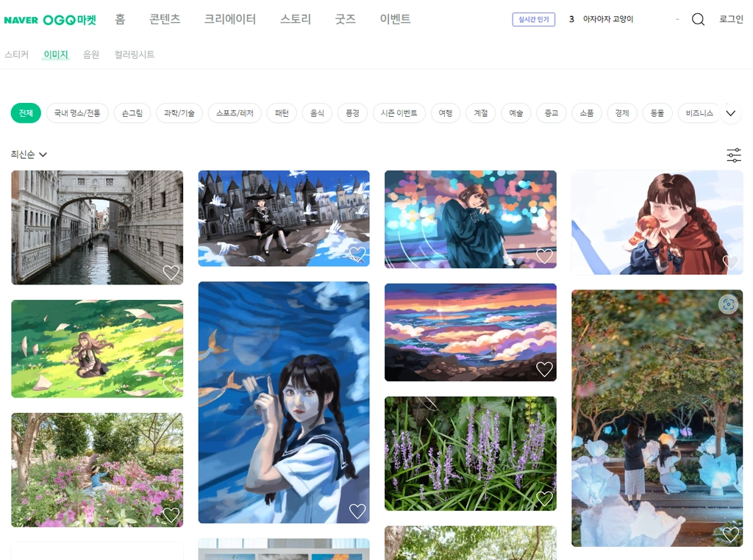Open the 크리에이터 menu
This screenshot has width=753, height=560.
(230, 19)
